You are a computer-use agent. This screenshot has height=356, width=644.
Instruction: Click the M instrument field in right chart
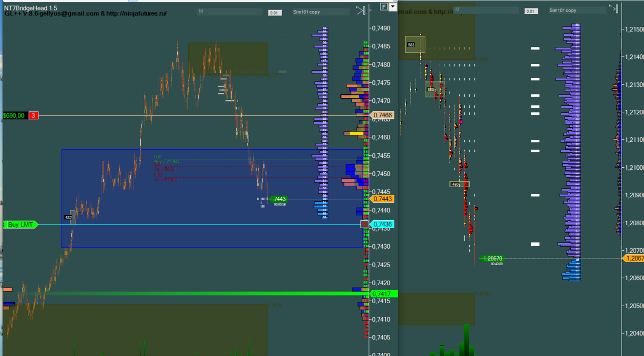click(x=486, y=9)
